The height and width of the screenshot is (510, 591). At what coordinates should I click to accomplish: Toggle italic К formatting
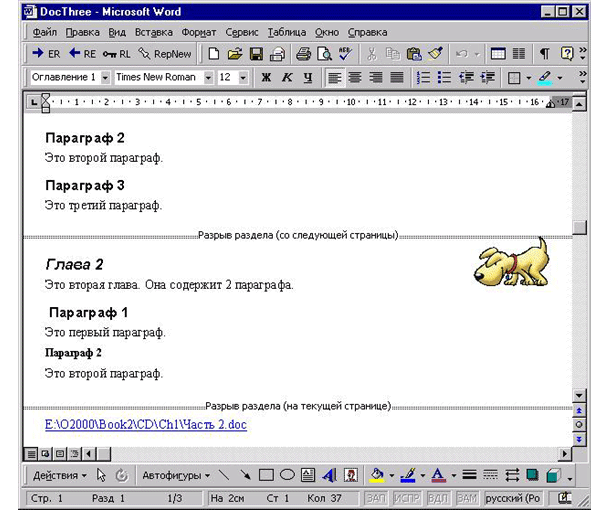tap(287, 77)
